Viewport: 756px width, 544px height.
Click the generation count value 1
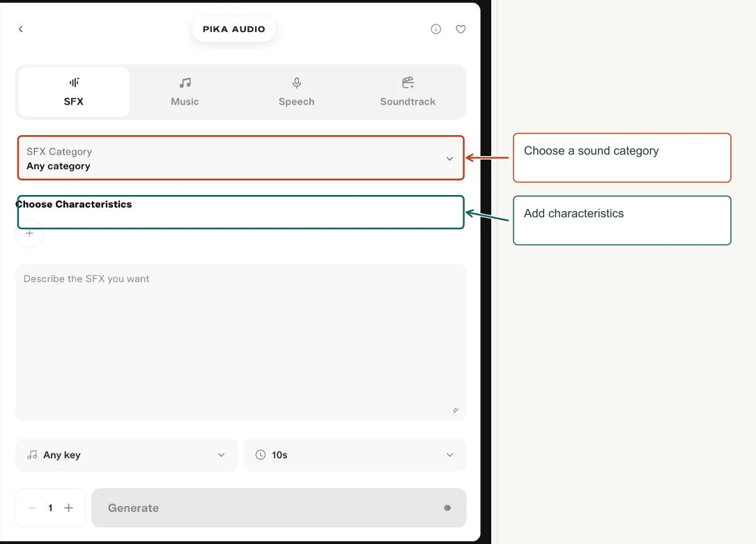(x=50, y=508)
